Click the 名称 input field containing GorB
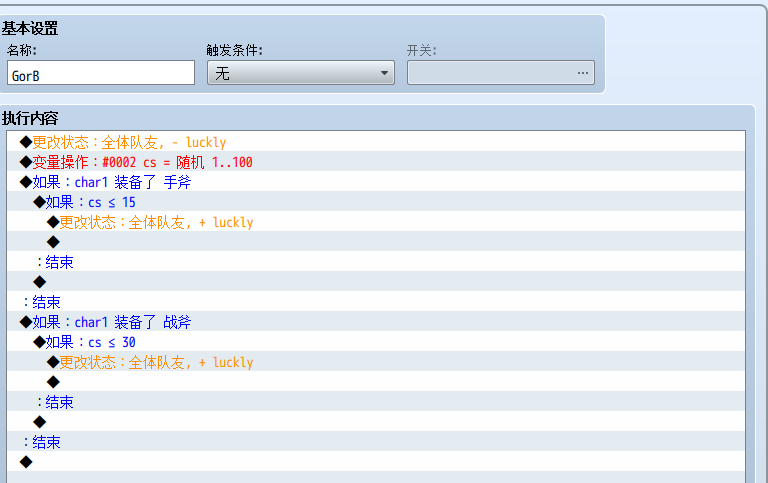The width and height of the screenshot is (768, 483). tap(101, 72)
